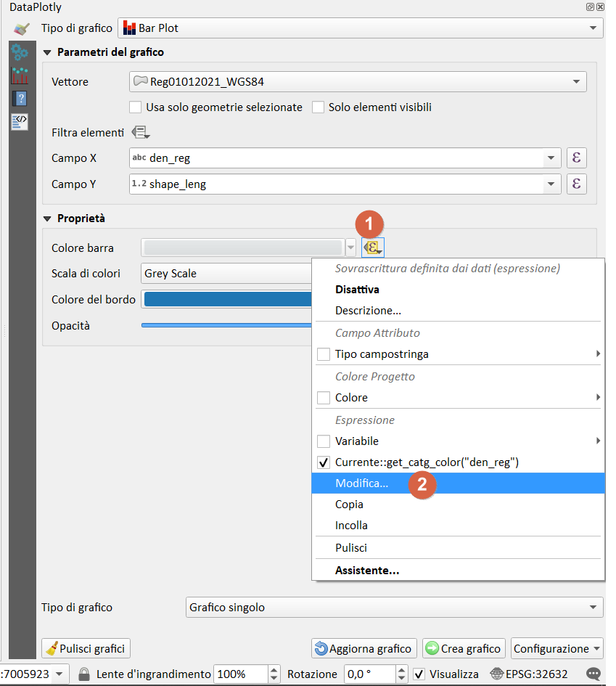This screenshot has height=686, width=616.
Task: Open the Vettore layer dropdown
Action: coord(358,82)
